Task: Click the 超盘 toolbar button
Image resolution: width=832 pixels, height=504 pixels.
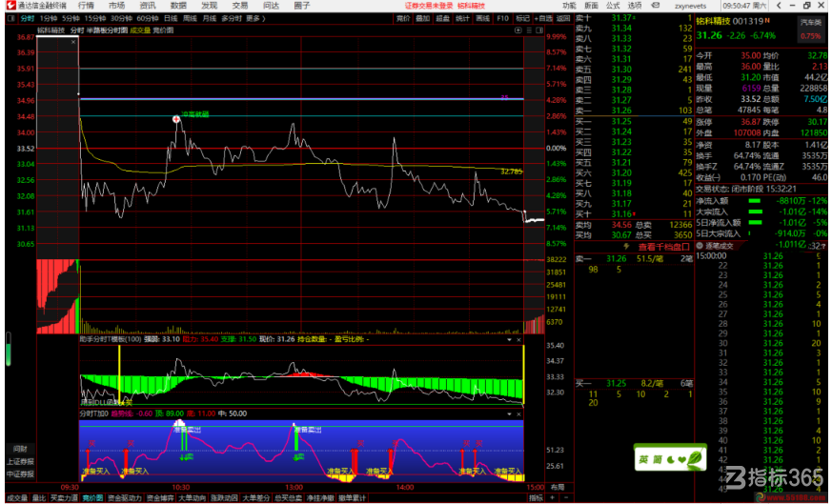Action: [443, 18]
